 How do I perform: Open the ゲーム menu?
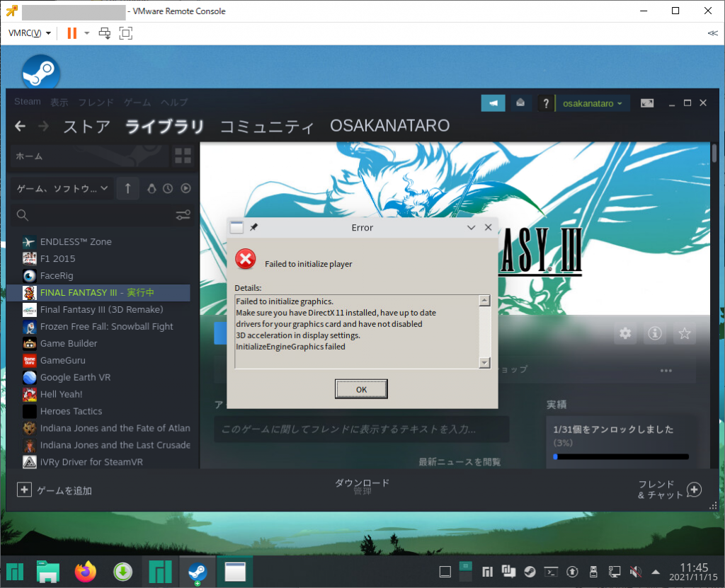(x=137, y=102)
